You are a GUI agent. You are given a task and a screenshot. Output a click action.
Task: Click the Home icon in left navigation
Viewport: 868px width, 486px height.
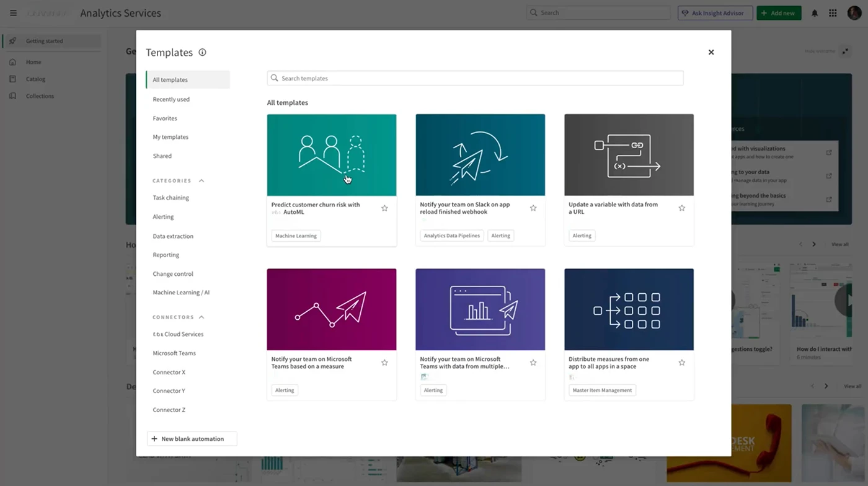tap(12, 62)
